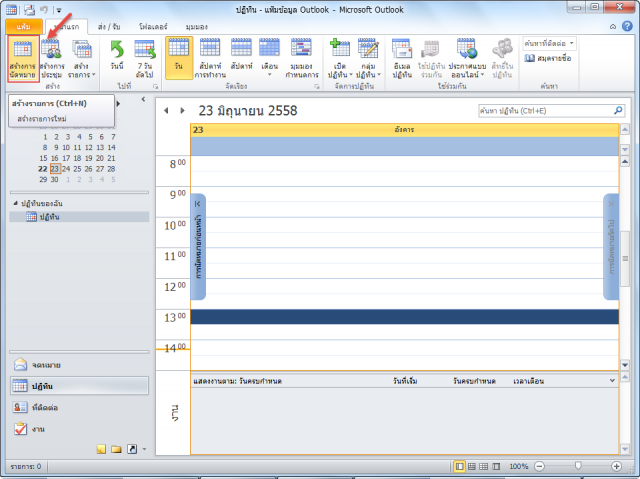Viewport: 640px width, 479px height.
Task: Click the Outlook Help question mark icon
Action: (x=627, y=26)
